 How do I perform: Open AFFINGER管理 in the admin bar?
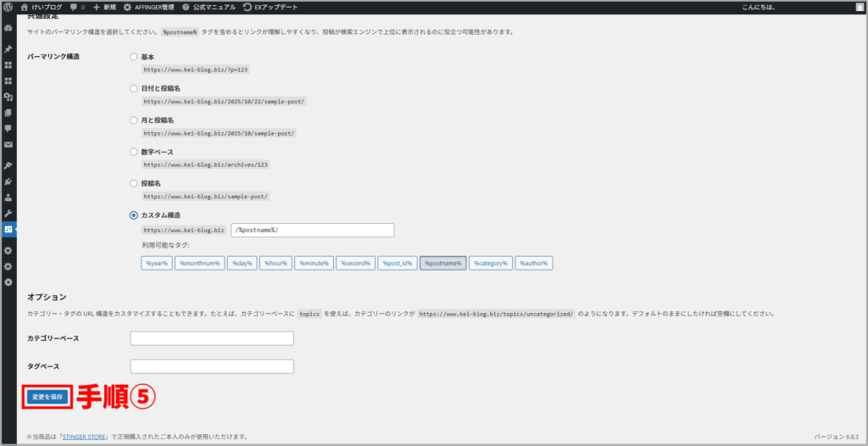148,7
